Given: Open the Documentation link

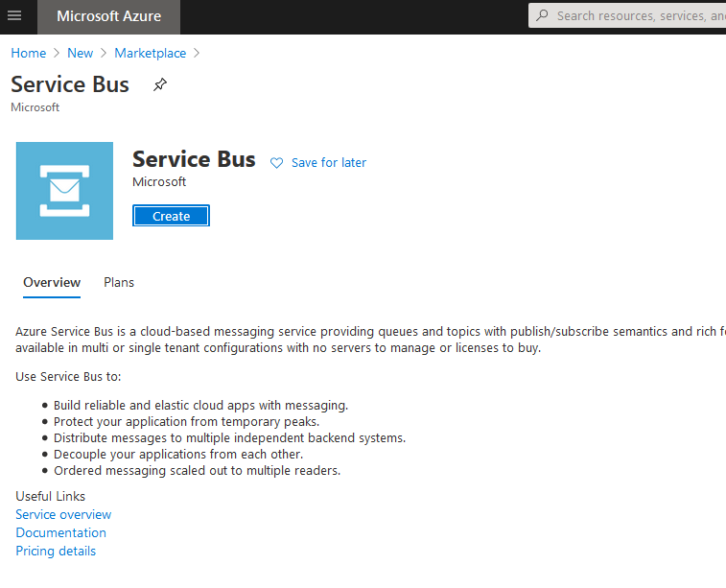Looking at the screenshot, I should pyautogui.click(x=61, y=533).
